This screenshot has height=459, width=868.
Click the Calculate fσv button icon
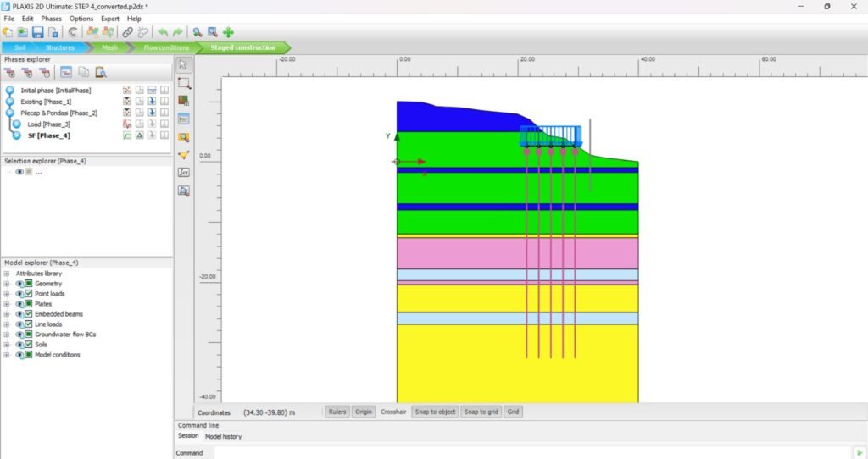[183, 172]
